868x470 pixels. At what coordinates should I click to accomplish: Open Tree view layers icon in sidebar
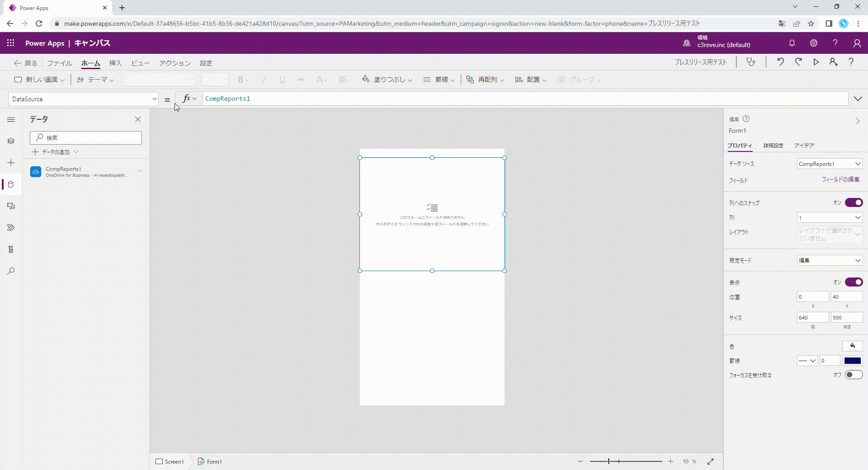click(x=11, y=141)
